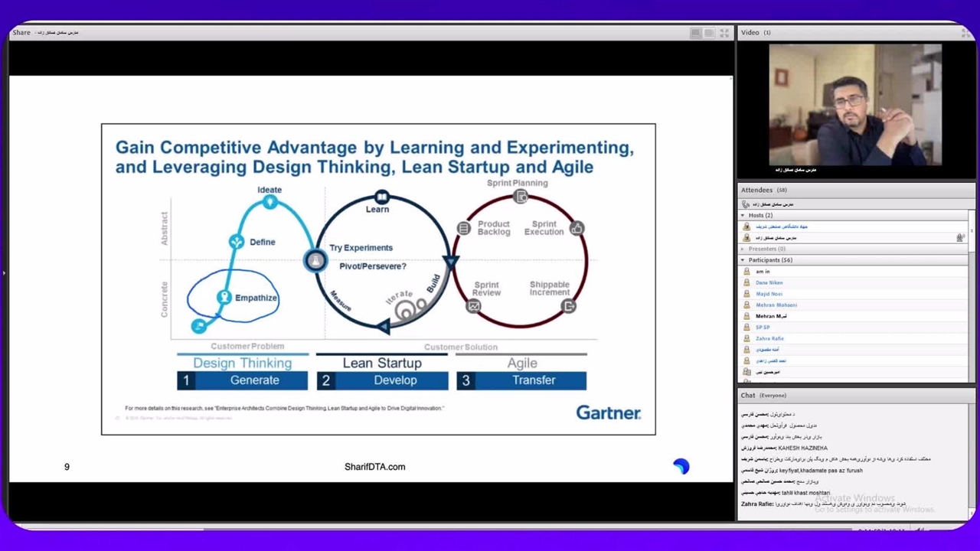Screen dimensions: 980x551
Task: Select participant Majid Noei in the list
Action: [769, 294]
